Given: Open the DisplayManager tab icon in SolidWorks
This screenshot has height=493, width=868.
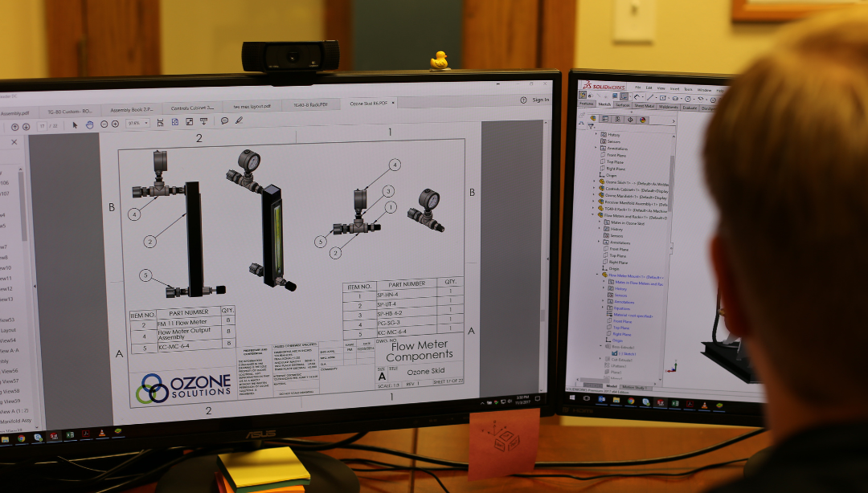Looking at the screenshot, I should click(643, 120).
